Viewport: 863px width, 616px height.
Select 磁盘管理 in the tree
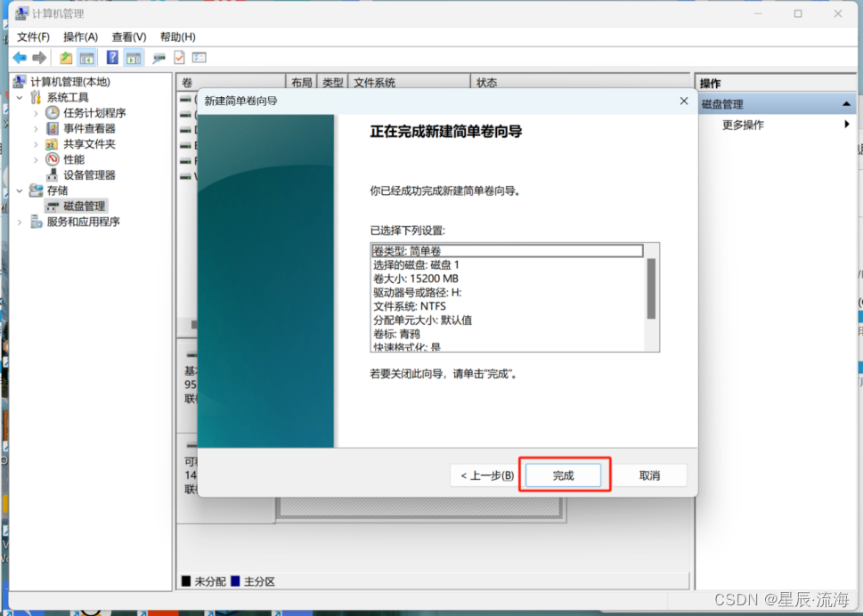(x=84, y=207)
